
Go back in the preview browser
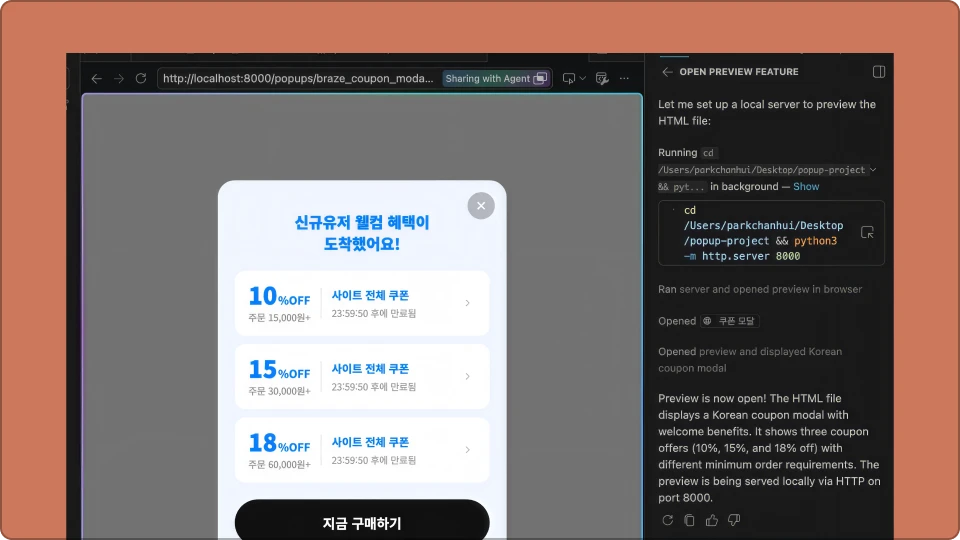point(96,78)
